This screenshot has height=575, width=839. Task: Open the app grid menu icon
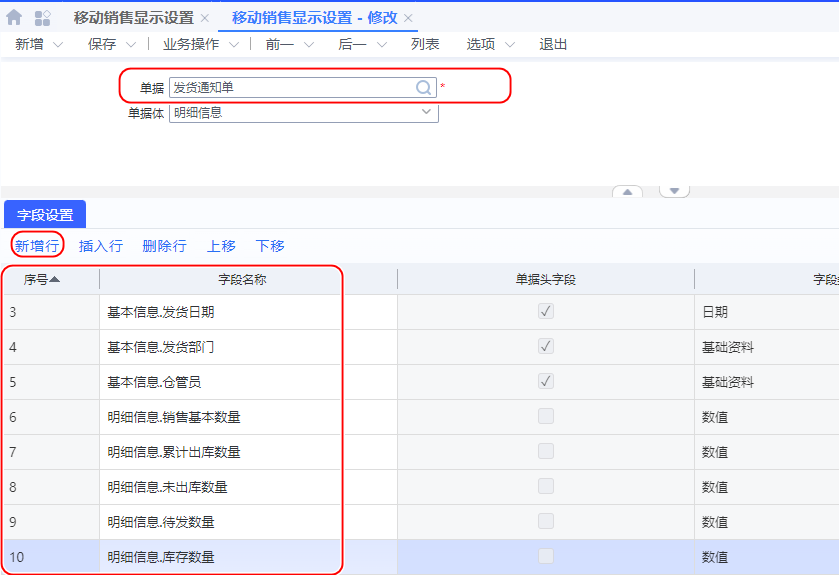point(43,18)
